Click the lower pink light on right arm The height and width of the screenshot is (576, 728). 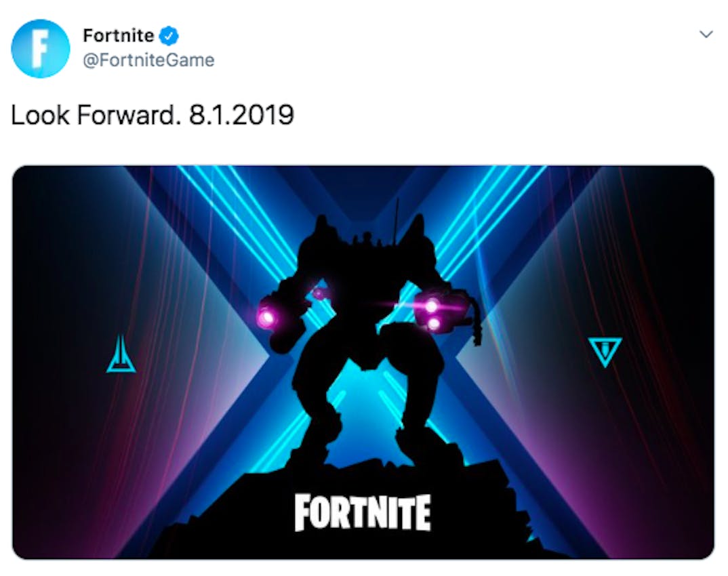[434, 323]
